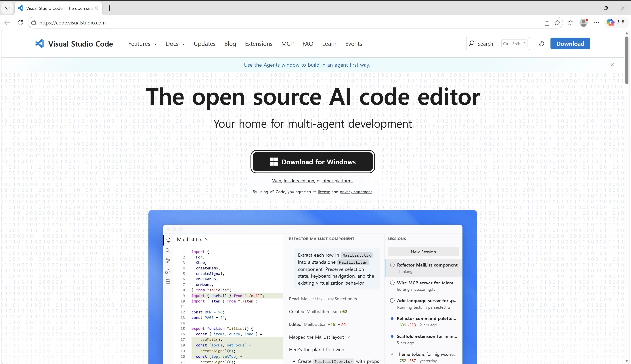Go to the Extensions page

(259, 44)
